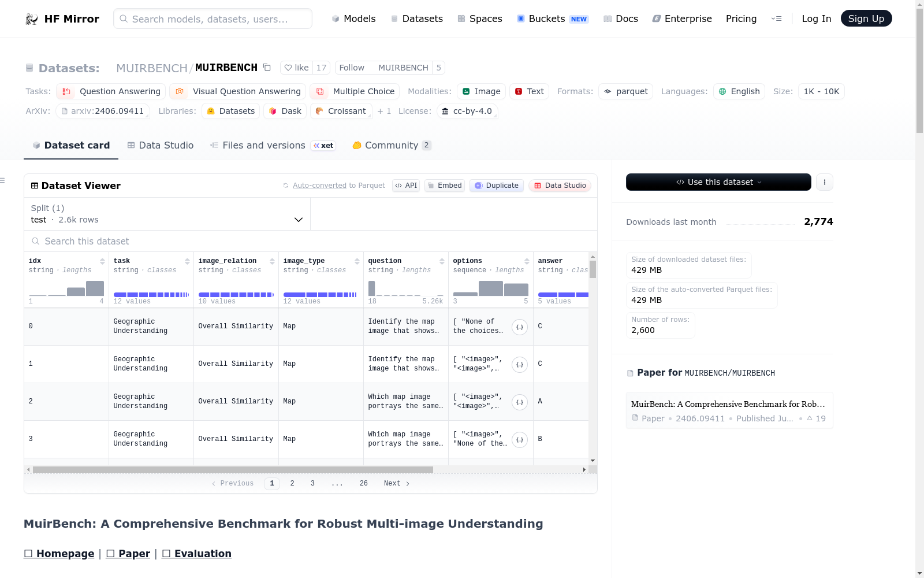
Task: Sort the image_type column
Action: (357, 261)
